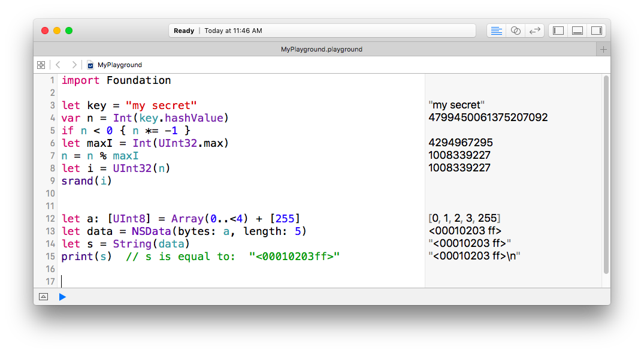
Task: Click the Ready status in the activity viewer
Action: point(184,30)
